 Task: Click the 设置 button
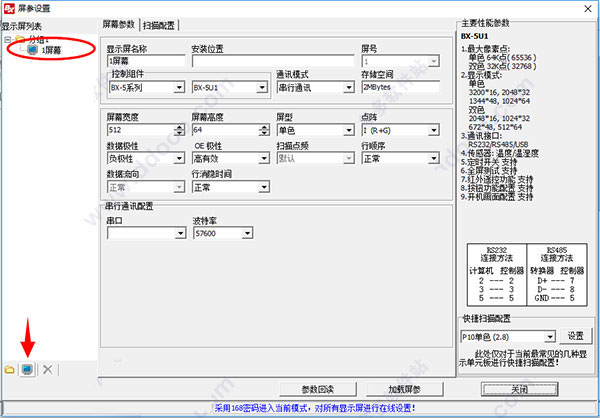point(576,336)
